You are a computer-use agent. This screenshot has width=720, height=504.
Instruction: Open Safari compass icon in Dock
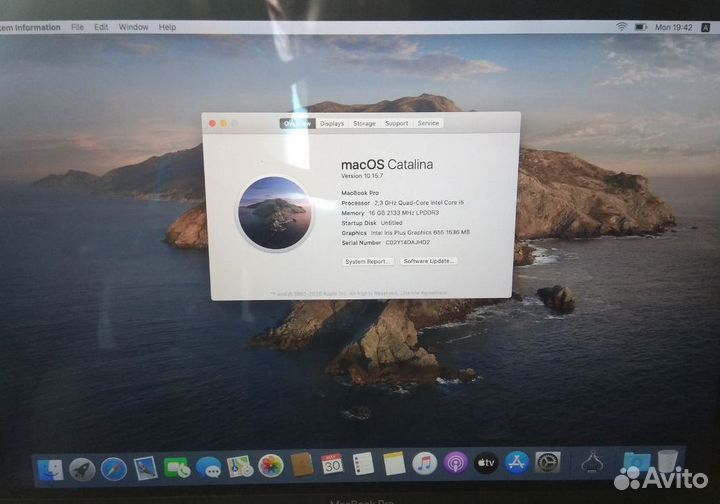tap(113, 469)
